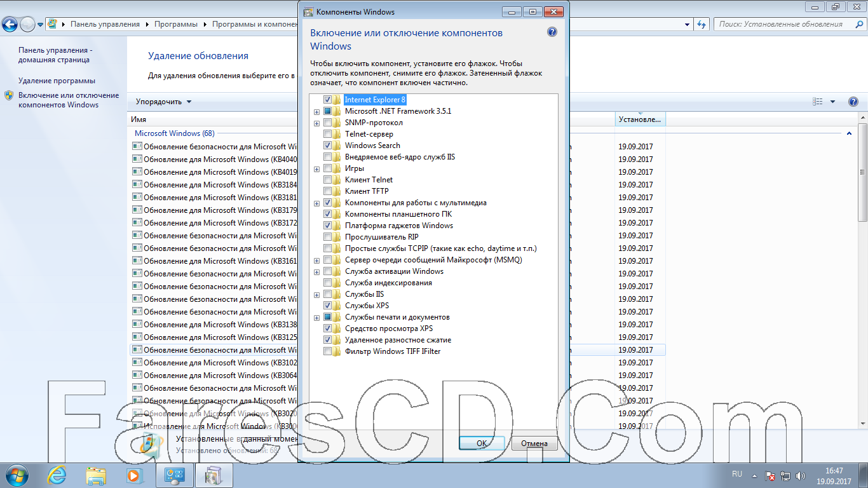
Task: Select Компоненты планшетного ПК row
Action: point(398,214)
